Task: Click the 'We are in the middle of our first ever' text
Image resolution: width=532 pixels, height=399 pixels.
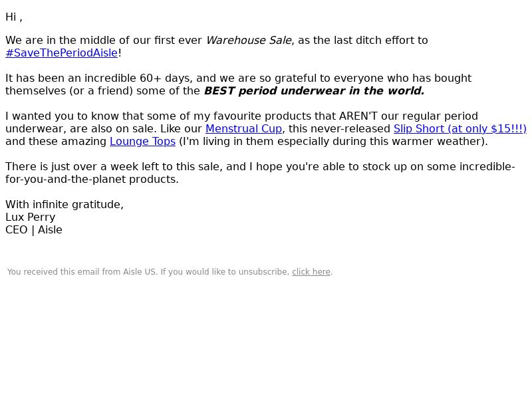Action: coord(104,41)
